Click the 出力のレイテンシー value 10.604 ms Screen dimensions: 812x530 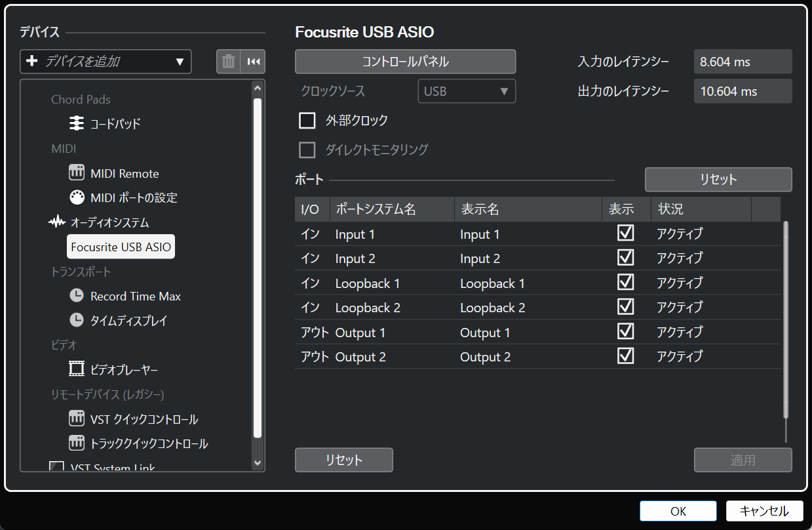743,91
